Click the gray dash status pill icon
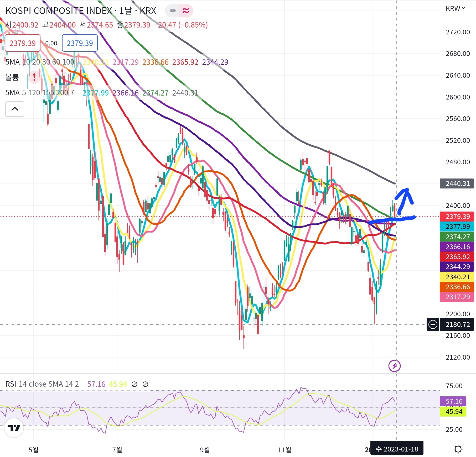 [x=173, y=10]
